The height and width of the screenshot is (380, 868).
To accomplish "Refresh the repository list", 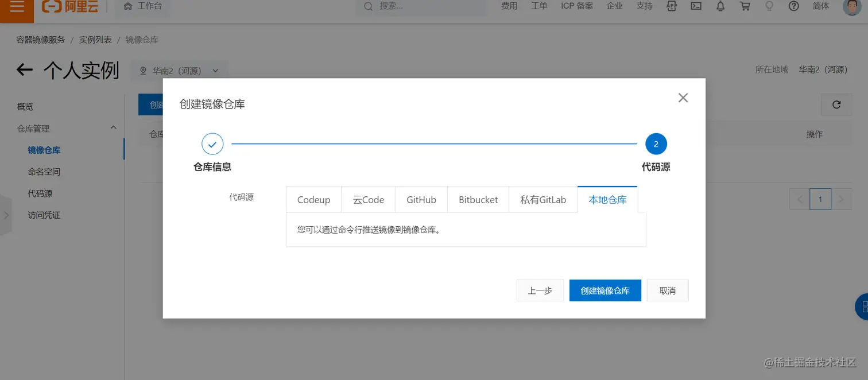I will (x=836, y=104).
